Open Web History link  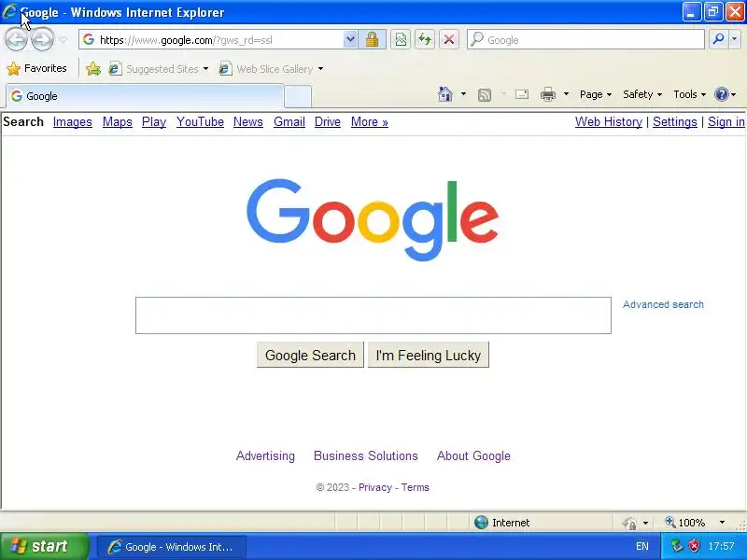[x=609, y=122]
